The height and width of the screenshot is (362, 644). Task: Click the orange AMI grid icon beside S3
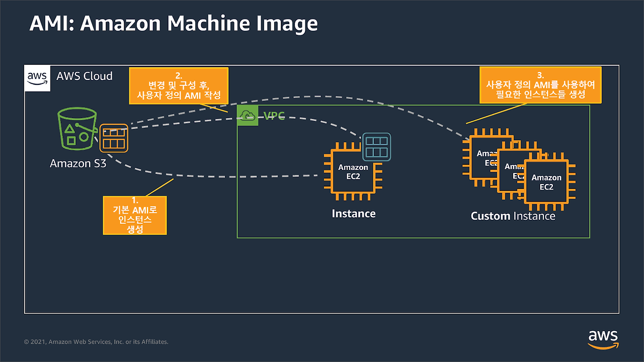click(x=114, y=138)
